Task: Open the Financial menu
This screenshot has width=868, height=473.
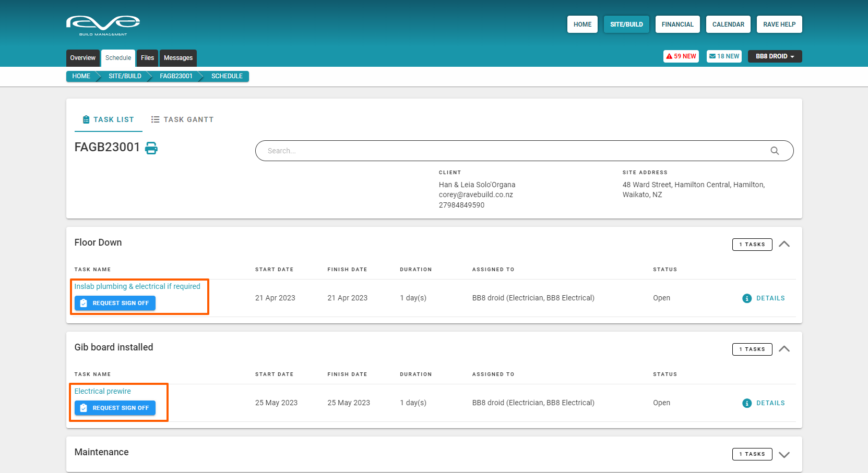Action: click(x=677, y=25)
